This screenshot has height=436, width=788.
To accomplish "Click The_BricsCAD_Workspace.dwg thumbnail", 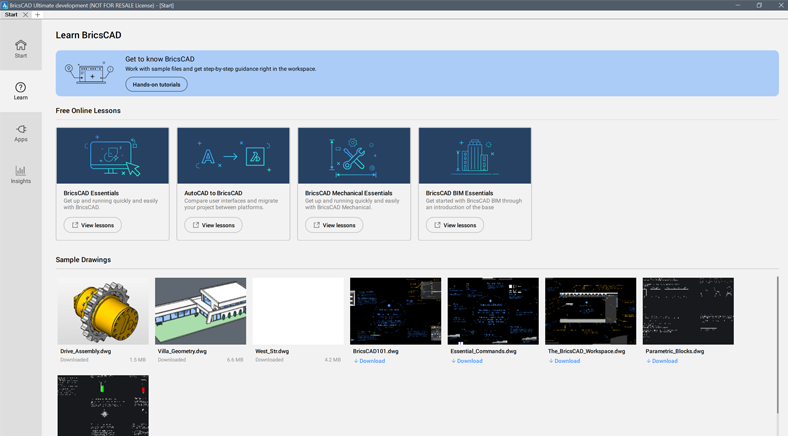I will click(x=590, y=311).
